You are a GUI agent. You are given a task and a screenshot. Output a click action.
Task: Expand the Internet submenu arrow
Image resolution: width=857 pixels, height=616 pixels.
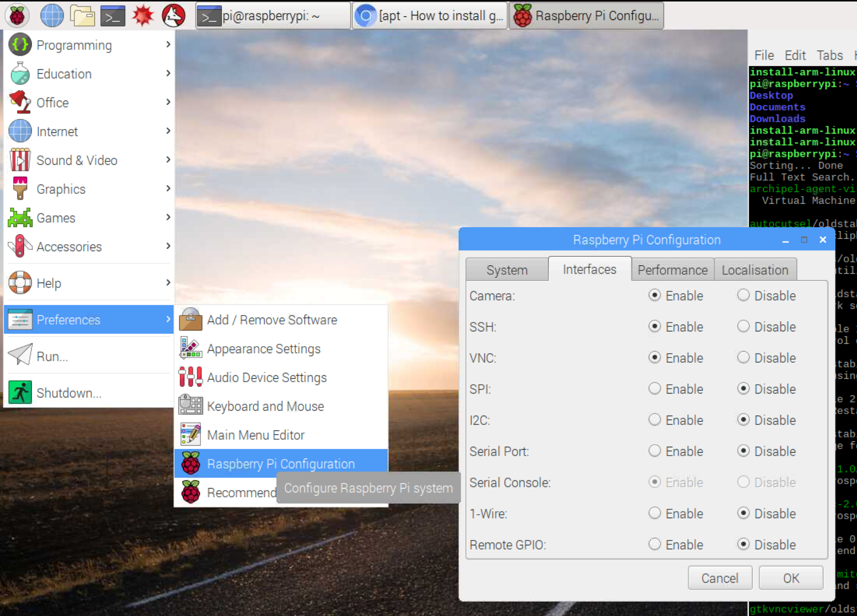[x=168, y=131]
